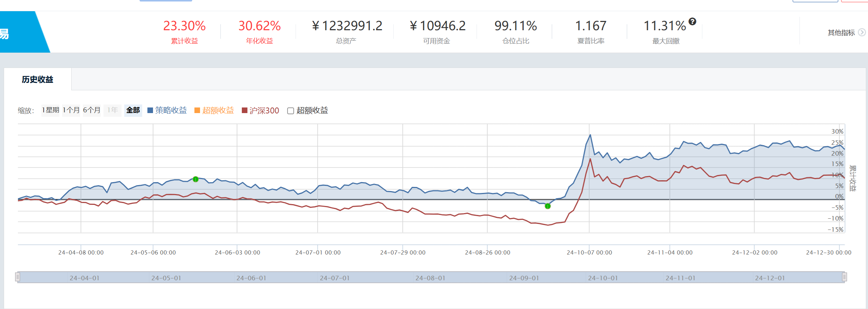Click the 24-07-01 00:00 axis label
The height and width of the screenshot is (309, 868).
click(318, 253)
